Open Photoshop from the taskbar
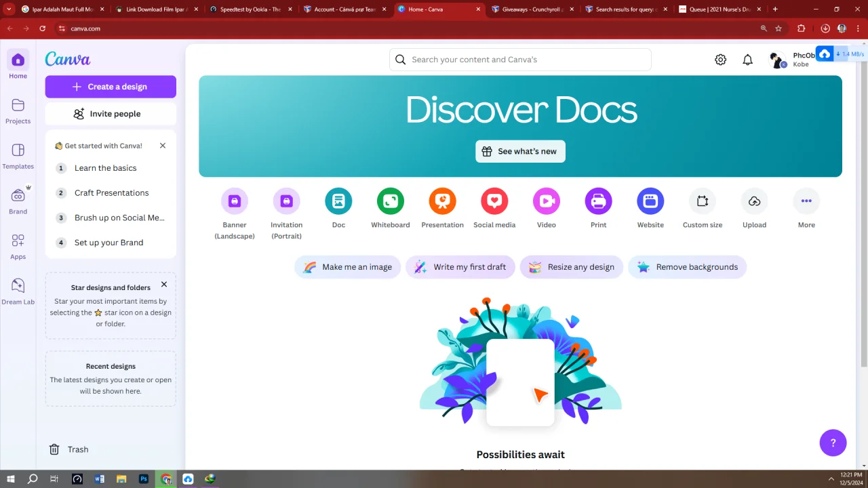Image resolution: width=868 pixels, height=488 pixels. tap(144, 479)
